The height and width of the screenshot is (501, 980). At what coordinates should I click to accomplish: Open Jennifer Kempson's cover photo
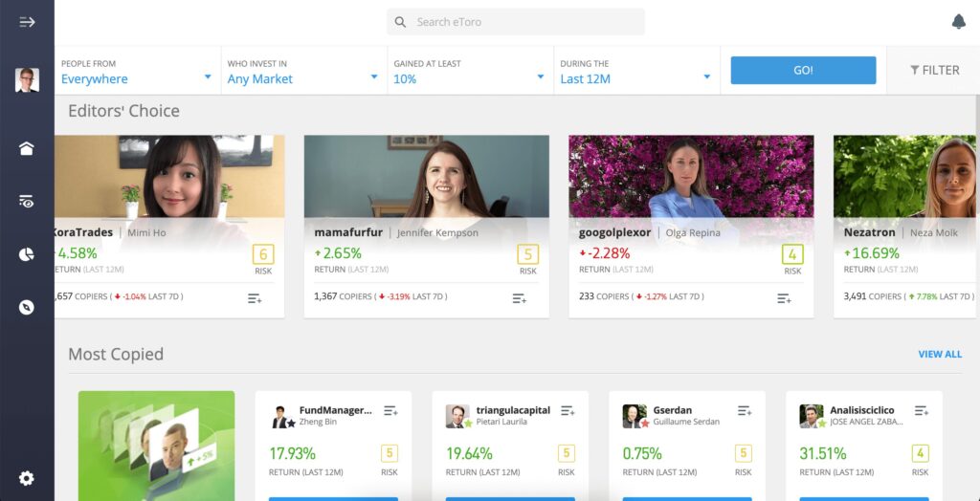426,176
